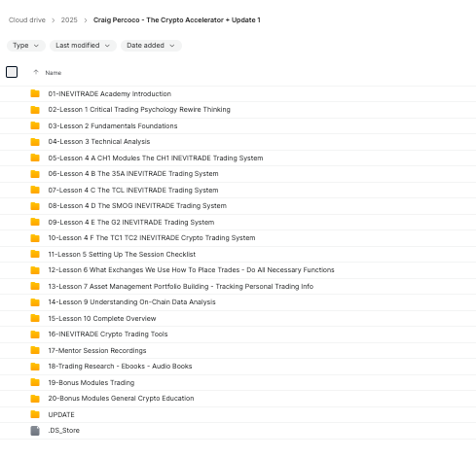The image size is (476, 458).
Task: Sort by the Name column header
Action: pos(54,73)
